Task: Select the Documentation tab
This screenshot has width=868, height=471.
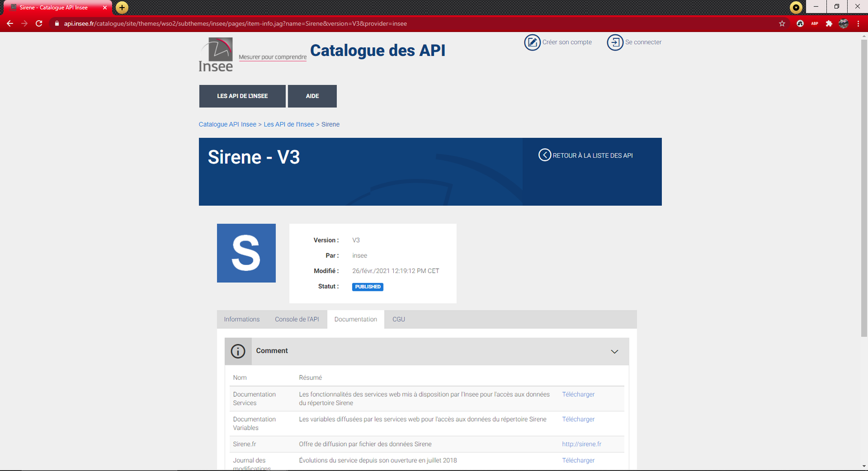Action: pos(356,320)
